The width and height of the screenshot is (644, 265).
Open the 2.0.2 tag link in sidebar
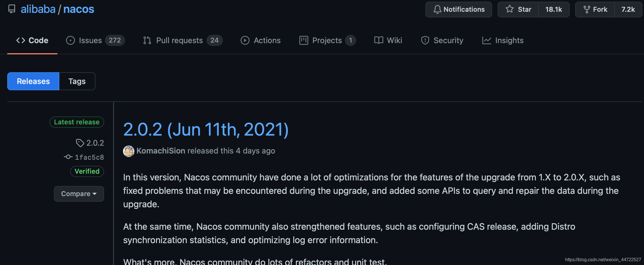[x=95, y=143]
